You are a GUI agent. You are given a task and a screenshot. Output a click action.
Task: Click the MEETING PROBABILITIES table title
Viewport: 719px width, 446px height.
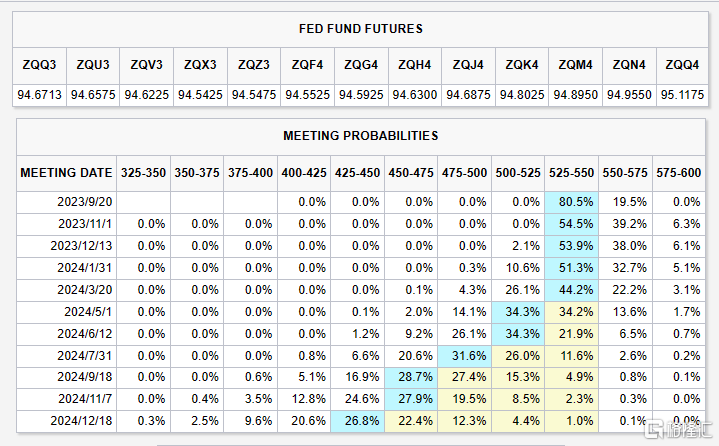click(361, 135)
